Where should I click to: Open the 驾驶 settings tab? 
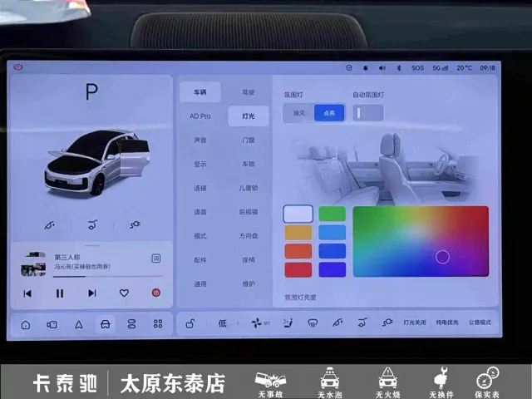[x=249, y=92]
